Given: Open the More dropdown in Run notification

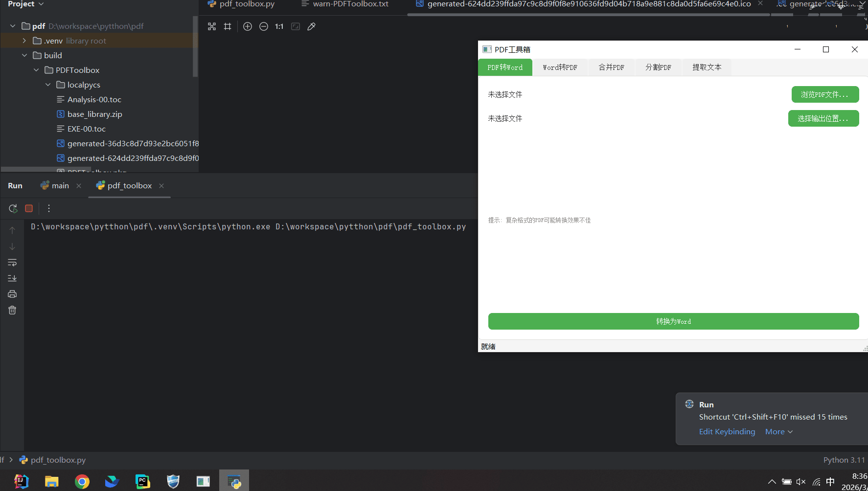Looking at the screenshot, I should [778, 431].
